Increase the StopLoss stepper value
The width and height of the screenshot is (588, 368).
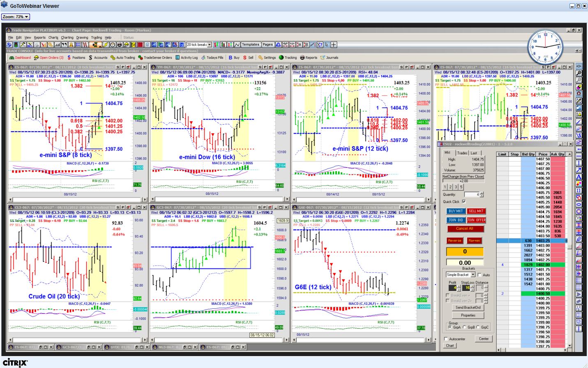point(473,286)
